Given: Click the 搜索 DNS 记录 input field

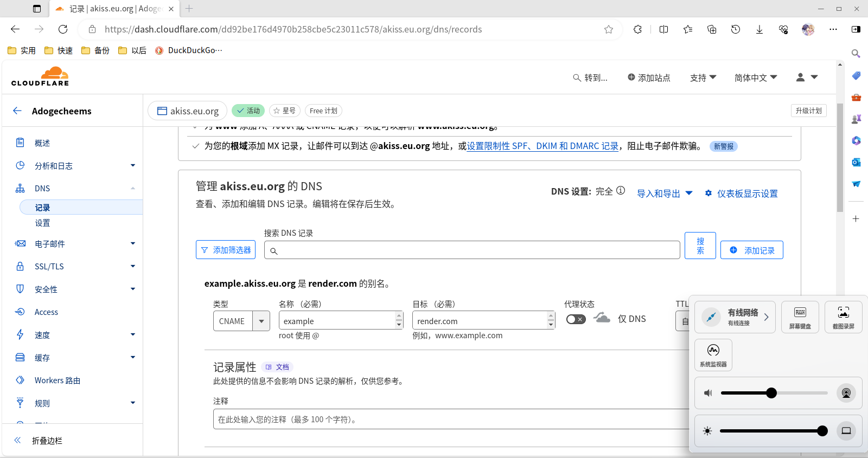Looking at the screenshot, I should (472, 250).
